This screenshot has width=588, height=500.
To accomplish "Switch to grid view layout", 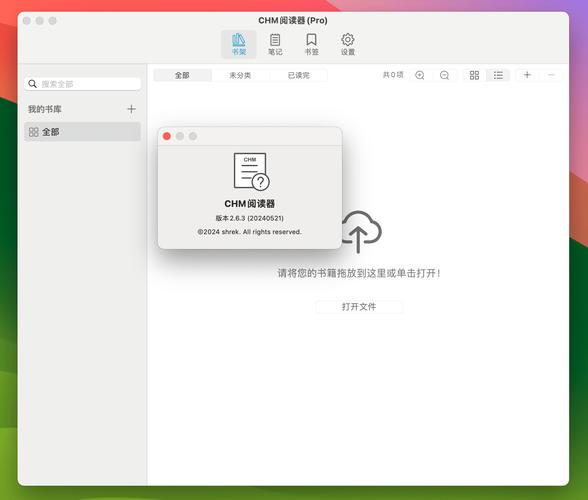I will coord(474,75).
